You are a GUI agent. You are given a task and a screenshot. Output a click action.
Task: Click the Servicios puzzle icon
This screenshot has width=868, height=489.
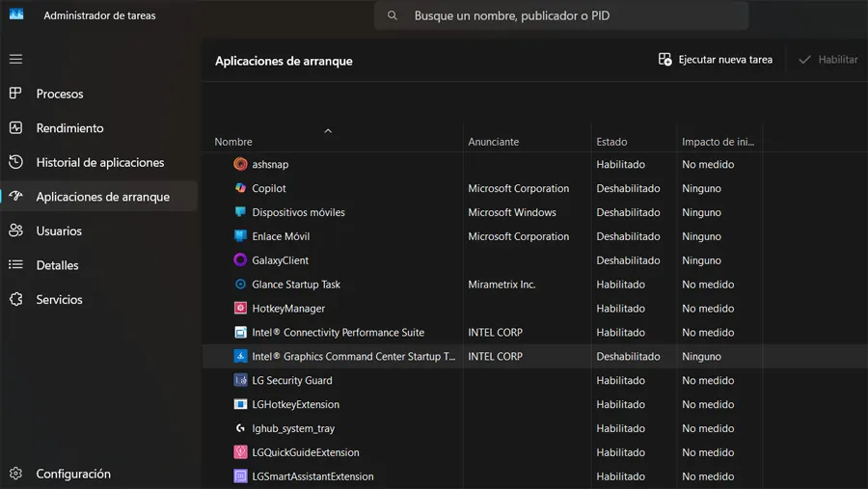[15, 299]
